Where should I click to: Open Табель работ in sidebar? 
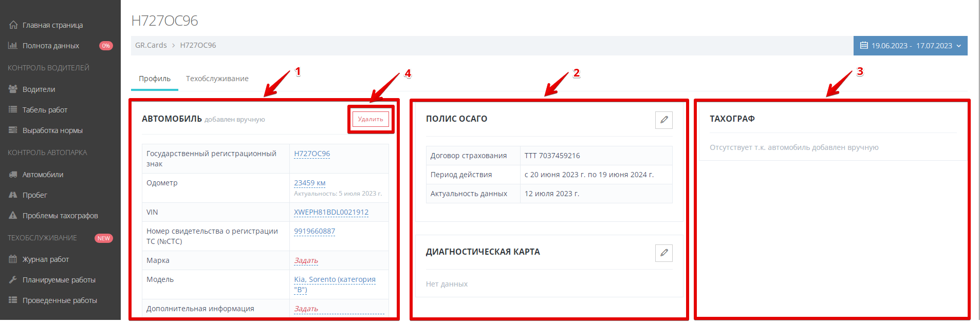coord(45,110)
